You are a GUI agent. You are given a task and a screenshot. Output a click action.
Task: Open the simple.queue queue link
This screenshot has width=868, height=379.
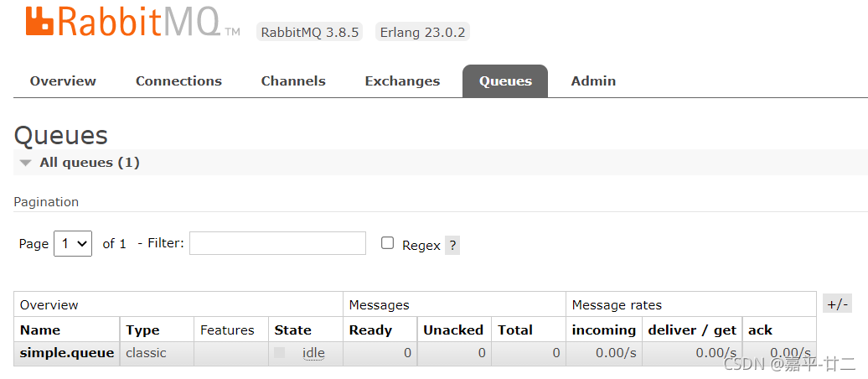pos(67,353)
